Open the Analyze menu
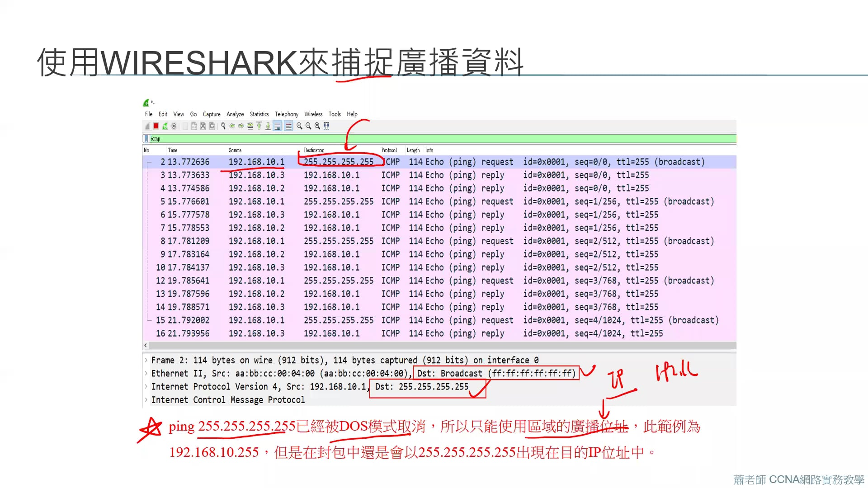Viewport: 868px width, 488px height. coord(235,114)
